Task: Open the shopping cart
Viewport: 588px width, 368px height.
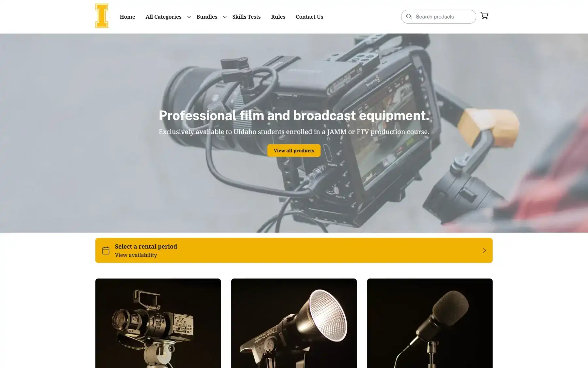Action: pyautogui.click(x=484, y=16)
